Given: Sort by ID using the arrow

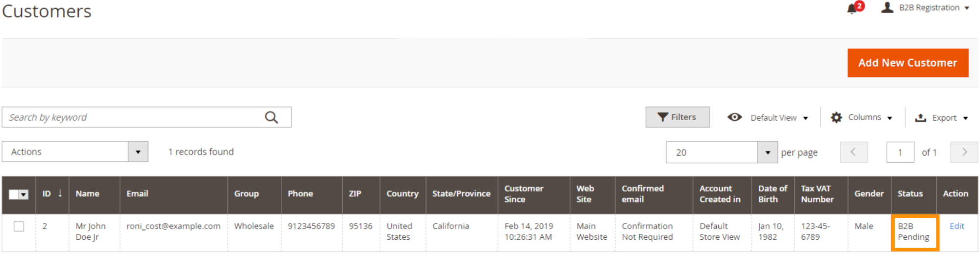Looking at the screenshot, I should (60, 193).
